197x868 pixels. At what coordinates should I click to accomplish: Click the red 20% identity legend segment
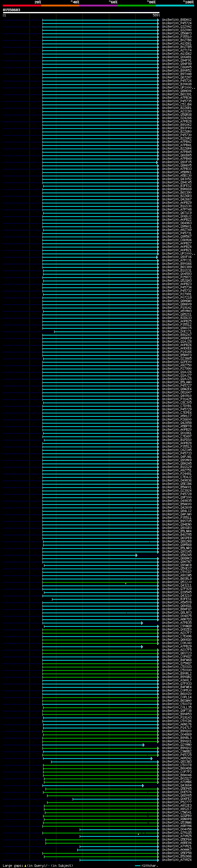[x=22, y=6]
